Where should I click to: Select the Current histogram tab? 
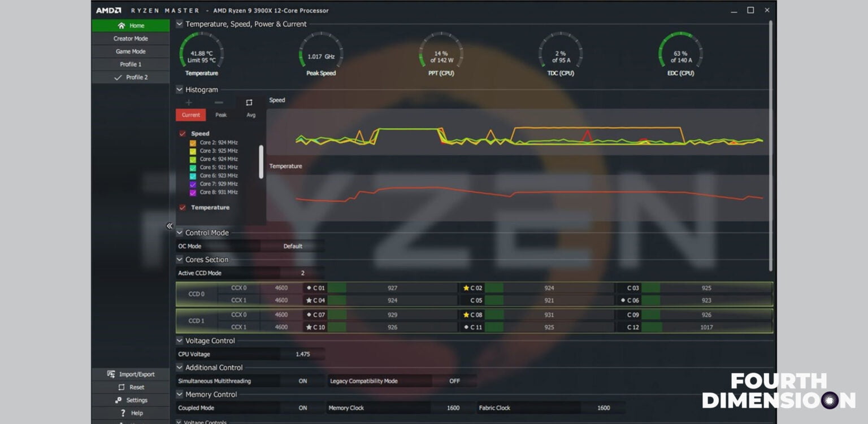click(x=190, y=115)
